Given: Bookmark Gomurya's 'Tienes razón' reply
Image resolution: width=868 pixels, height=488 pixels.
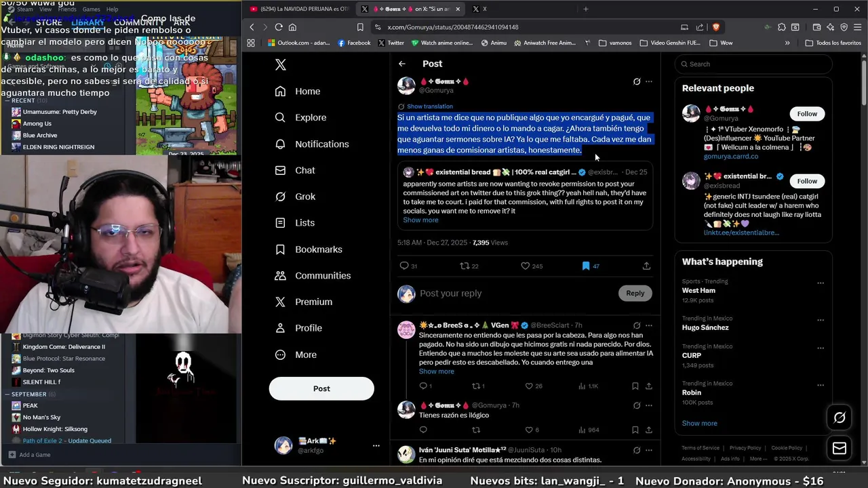Looking at the screenshot, I should pyautogui.click(x=635, y=430).
